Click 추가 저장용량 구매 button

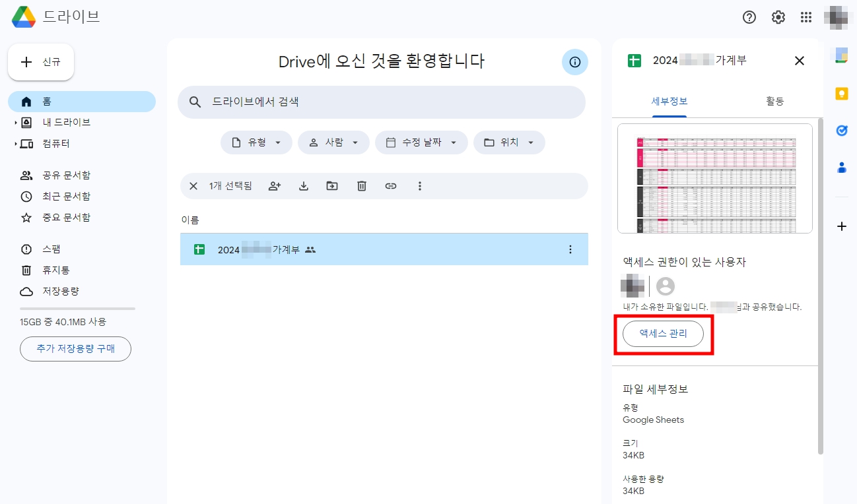(75, 349)
